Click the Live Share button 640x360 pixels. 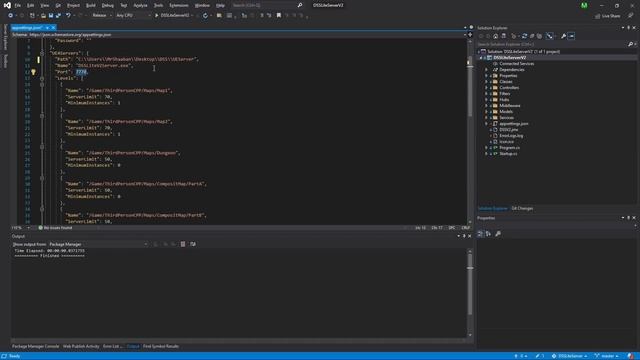pyautogui.click(x=607, y=16)
